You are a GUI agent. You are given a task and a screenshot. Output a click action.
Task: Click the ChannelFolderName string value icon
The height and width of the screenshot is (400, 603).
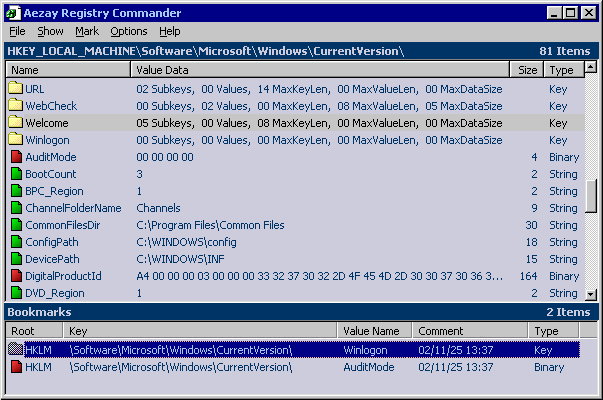tap(16, 207)
